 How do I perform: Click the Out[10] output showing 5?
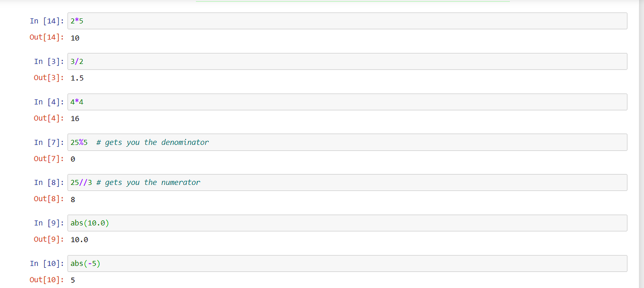tap(72, 280)
